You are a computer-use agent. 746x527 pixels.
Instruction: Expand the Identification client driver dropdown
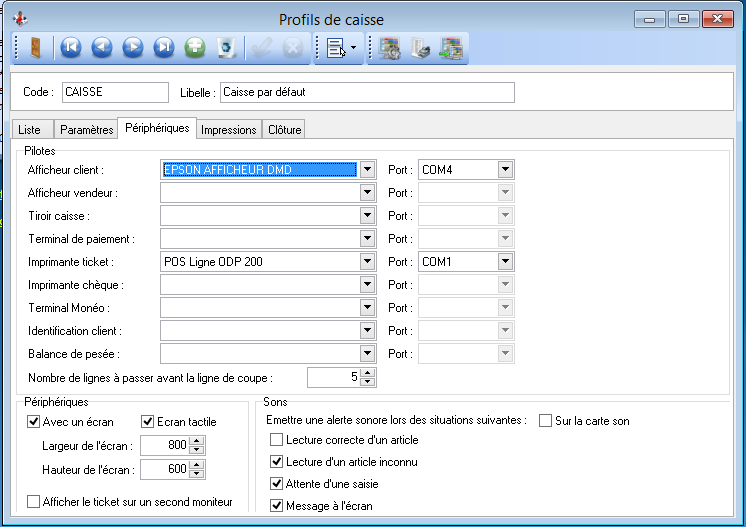coord(367,331)
